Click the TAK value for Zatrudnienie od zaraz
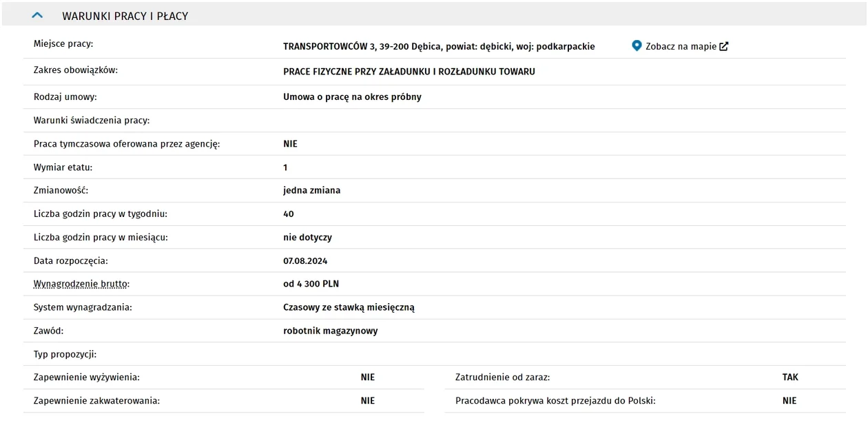The width and height of the screenshot is (868, 423). point(790,378)
